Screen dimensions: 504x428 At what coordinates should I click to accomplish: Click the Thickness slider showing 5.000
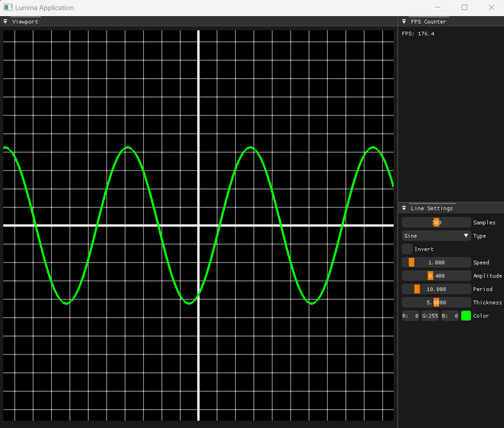pos(436,302)
